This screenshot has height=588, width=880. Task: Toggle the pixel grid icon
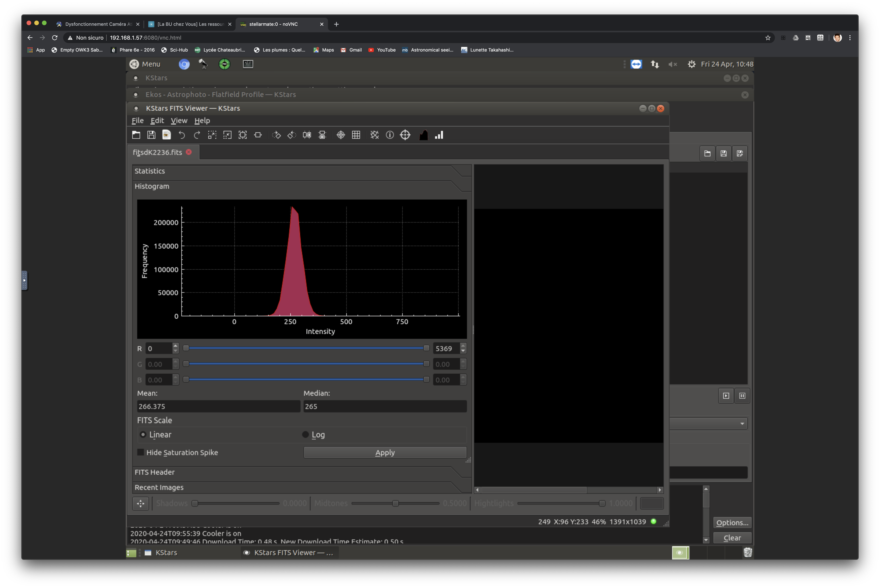click(x=356, y=135)
